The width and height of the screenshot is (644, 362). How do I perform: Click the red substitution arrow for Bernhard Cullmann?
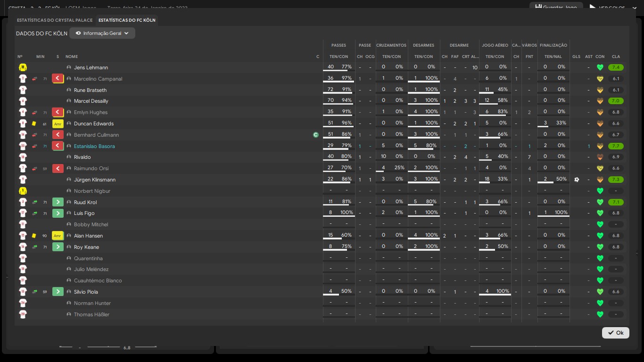(58, 135)
